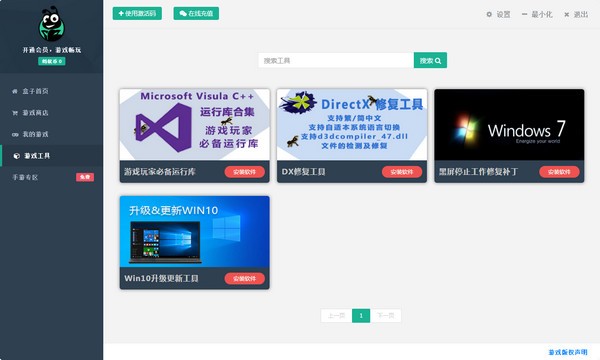Click 退出 to exit app
Screen dimensions: 600x360
click(576, 15)
